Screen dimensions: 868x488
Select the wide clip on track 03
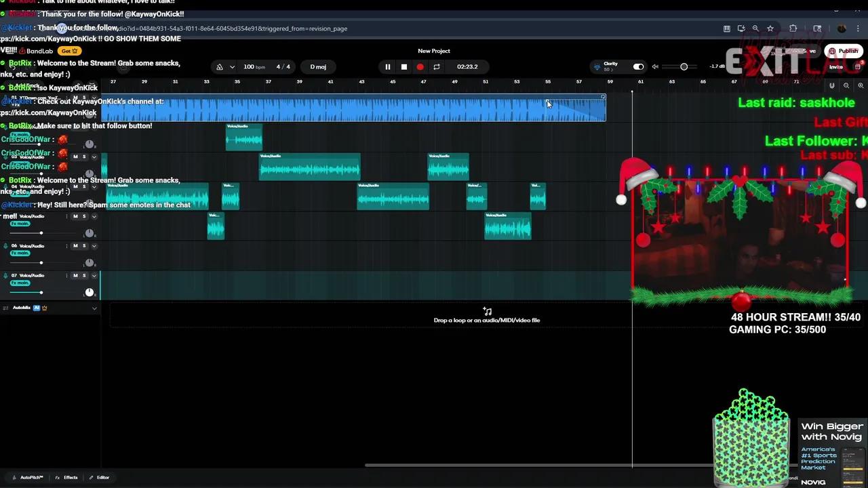(x=309, y=167)
